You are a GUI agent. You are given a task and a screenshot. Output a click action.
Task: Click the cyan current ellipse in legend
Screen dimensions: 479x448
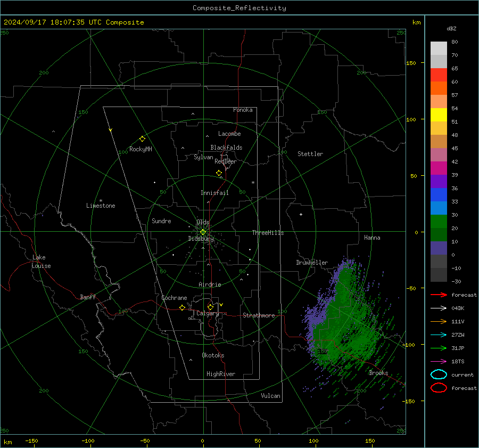coord(439,374)
